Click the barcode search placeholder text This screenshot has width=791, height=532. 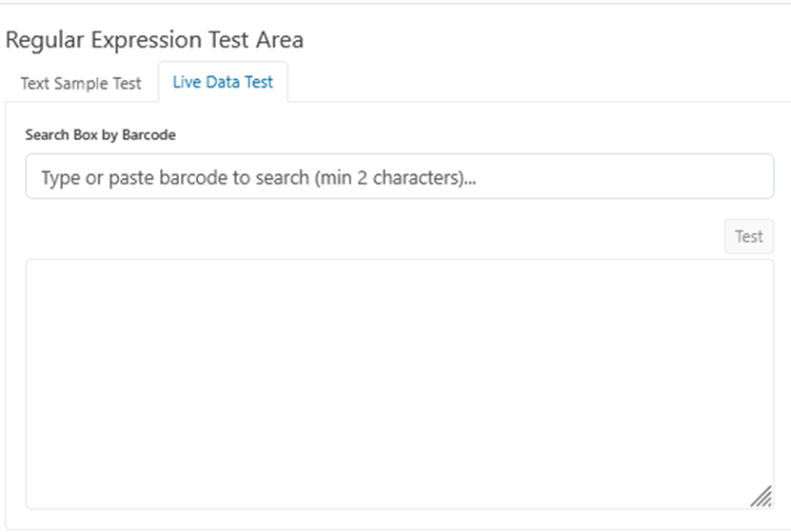(258, 177)
